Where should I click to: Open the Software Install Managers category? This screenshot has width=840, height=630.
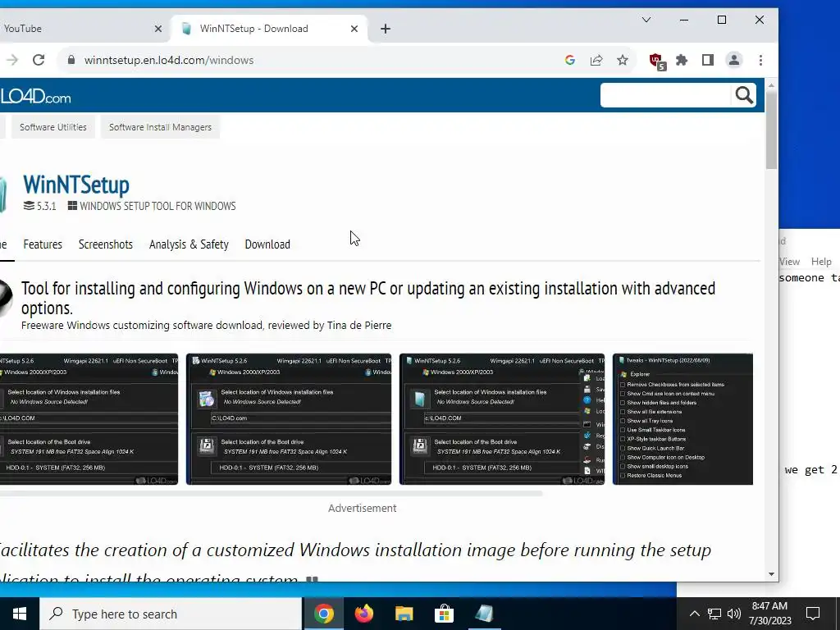[160, 127]
